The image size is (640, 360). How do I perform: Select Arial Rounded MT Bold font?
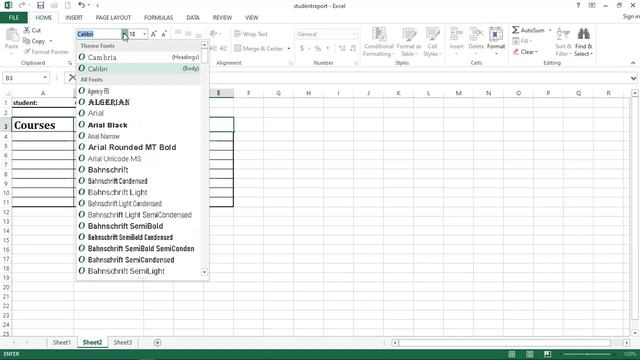(x=138, y=147)
